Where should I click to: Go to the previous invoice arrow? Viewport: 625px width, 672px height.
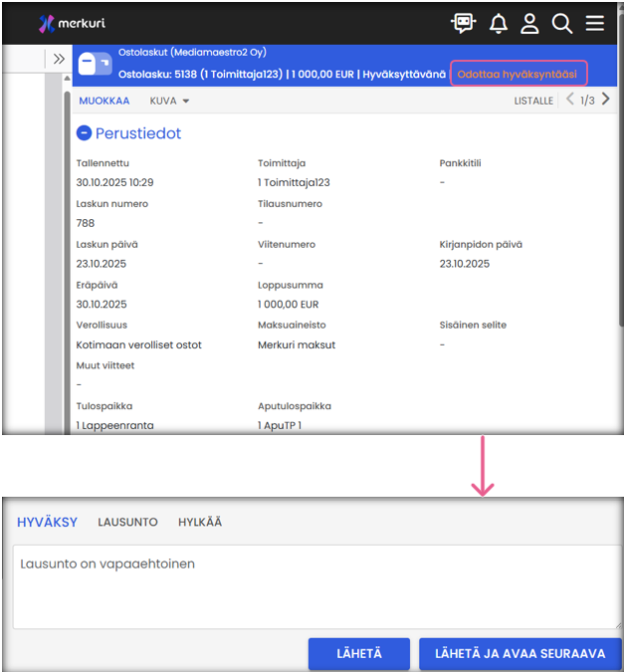[x=569, y=100]
